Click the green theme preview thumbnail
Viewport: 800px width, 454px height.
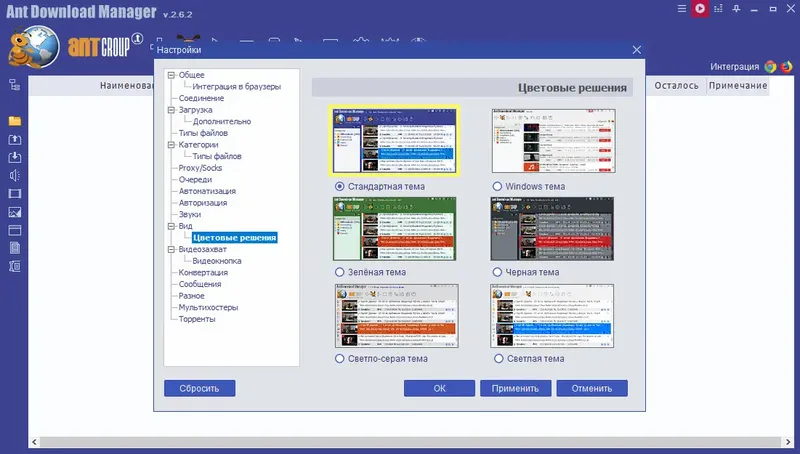click(x=395, y=229)
